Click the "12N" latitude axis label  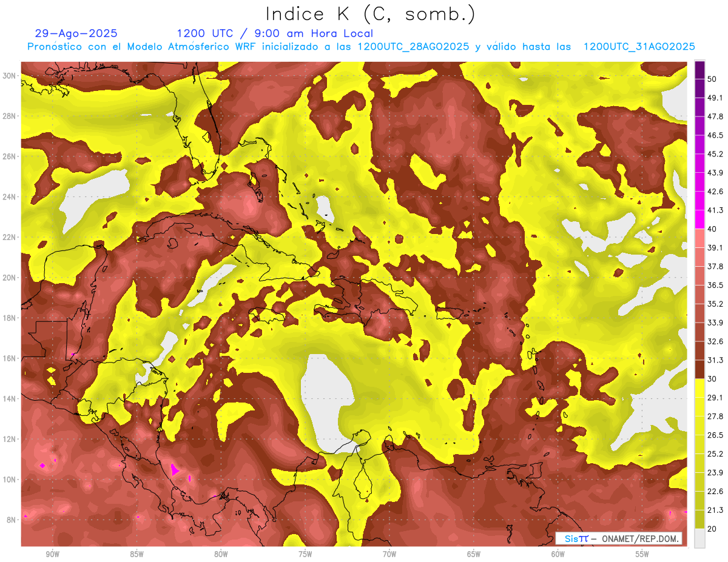click(9, 439)
